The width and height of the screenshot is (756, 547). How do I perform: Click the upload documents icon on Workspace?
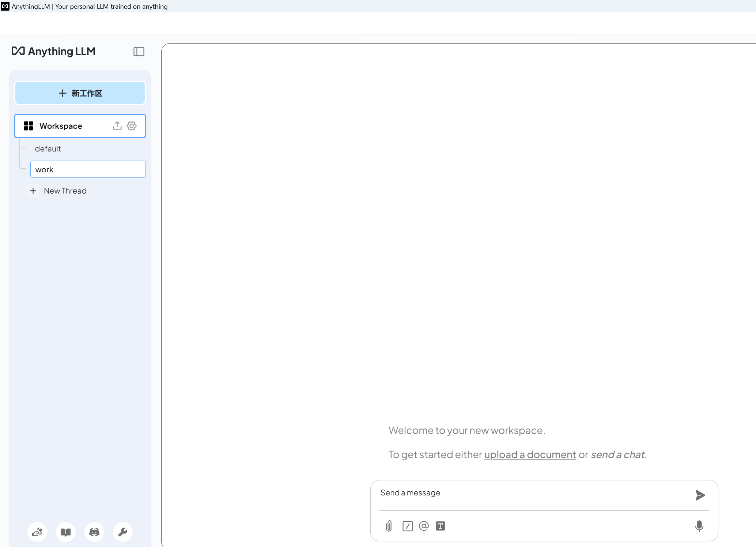coord(117,126)
